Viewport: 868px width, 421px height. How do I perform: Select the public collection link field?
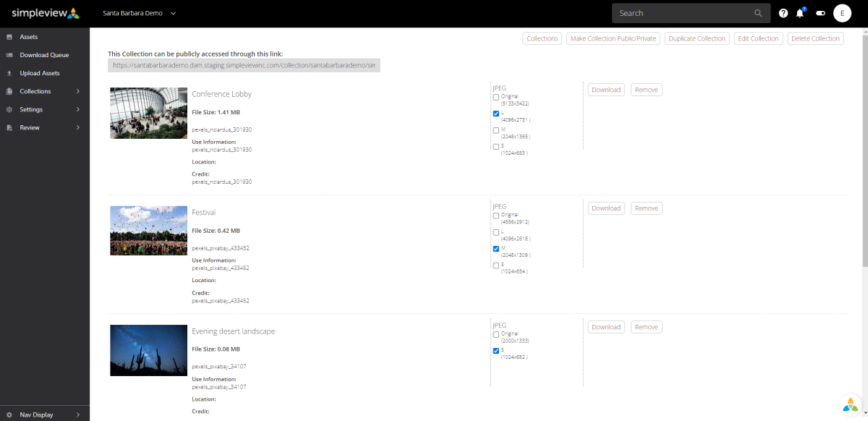click(244, 65)
